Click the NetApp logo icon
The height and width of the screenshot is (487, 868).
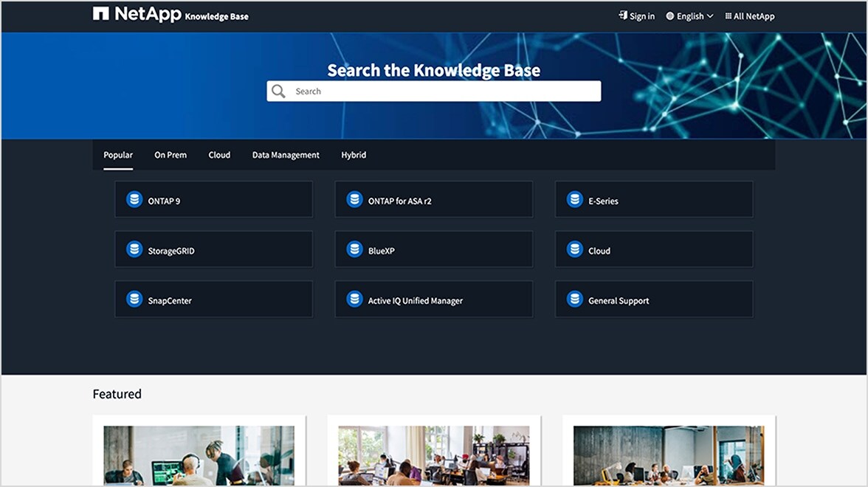pyautogui.click(x=100, y=14)
